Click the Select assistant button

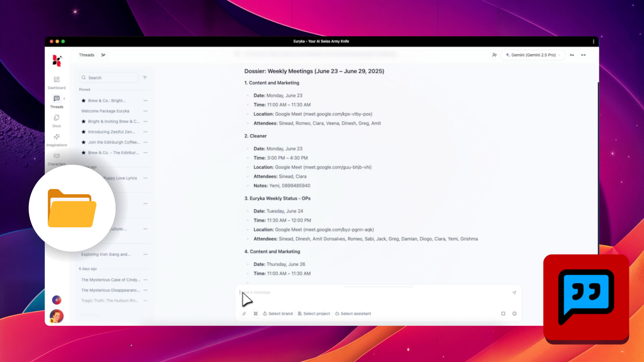(x=353, y=313)
